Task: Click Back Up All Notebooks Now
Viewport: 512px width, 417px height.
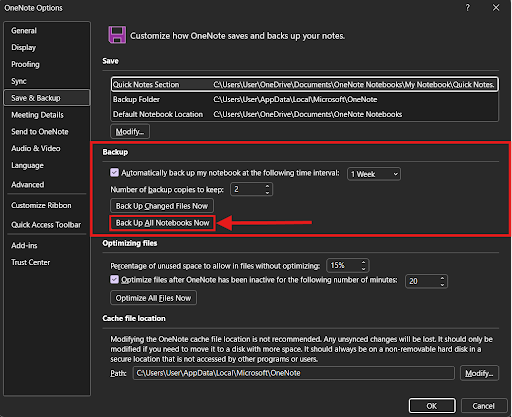Action: pyautogui.click(x=162, y=223)
